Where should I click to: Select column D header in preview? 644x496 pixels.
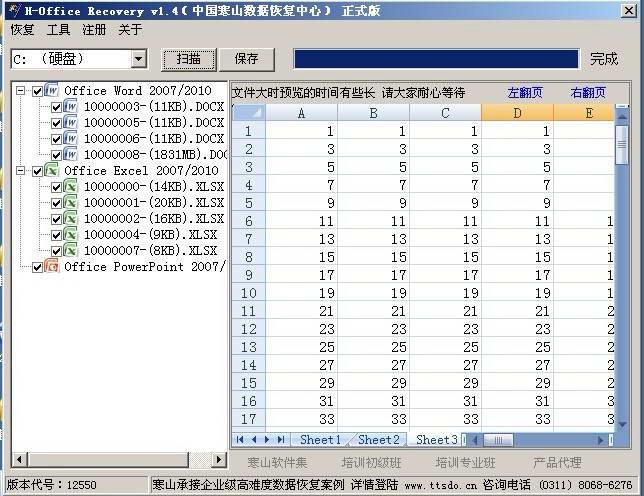tap(517, 113)
